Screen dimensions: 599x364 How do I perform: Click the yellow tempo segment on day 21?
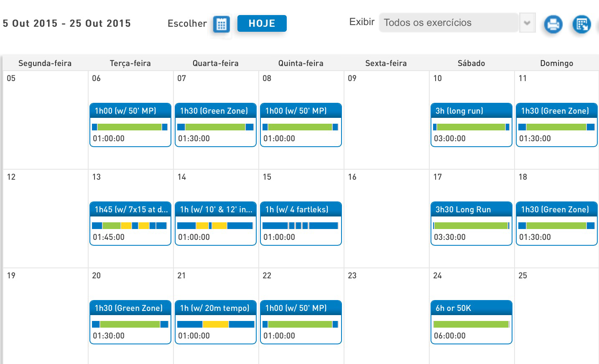click(215, 324)
